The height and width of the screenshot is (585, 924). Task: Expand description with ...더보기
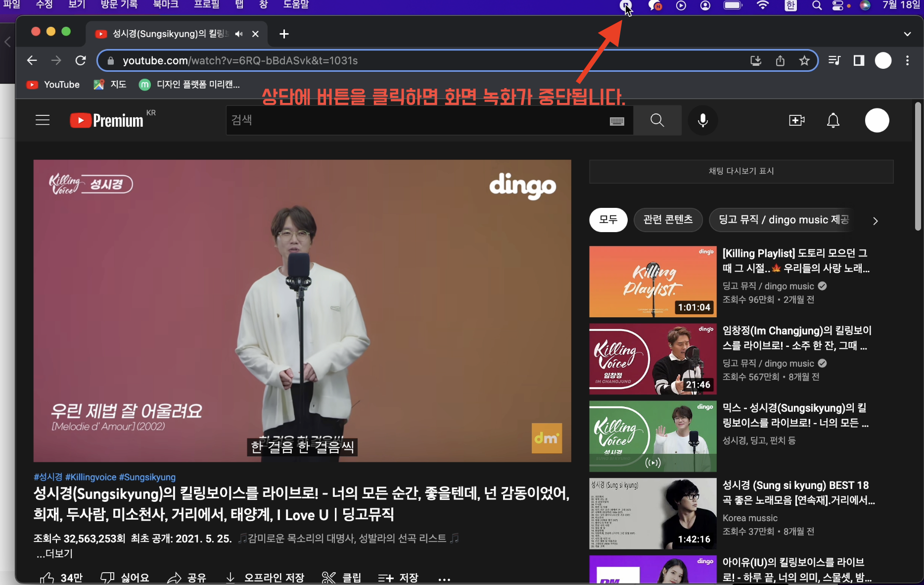pos(55,554)
